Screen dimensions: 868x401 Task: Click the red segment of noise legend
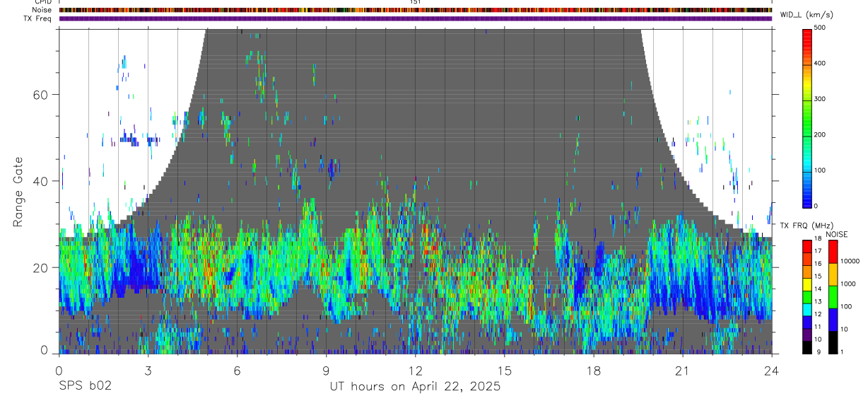coord(833,251)
